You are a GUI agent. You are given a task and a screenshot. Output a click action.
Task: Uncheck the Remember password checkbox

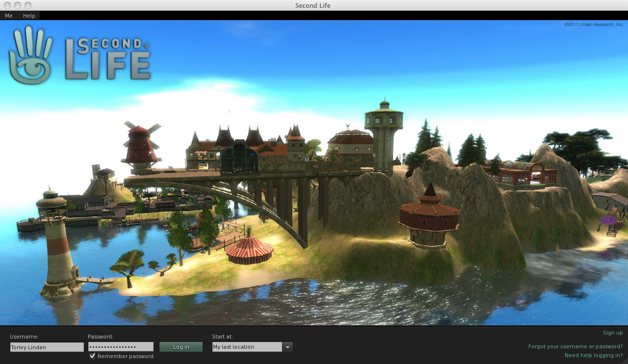click(92, 356)
